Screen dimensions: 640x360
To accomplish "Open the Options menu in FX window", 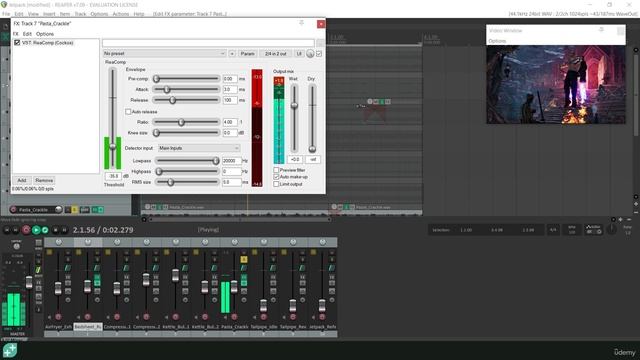I will coord(45,34).
